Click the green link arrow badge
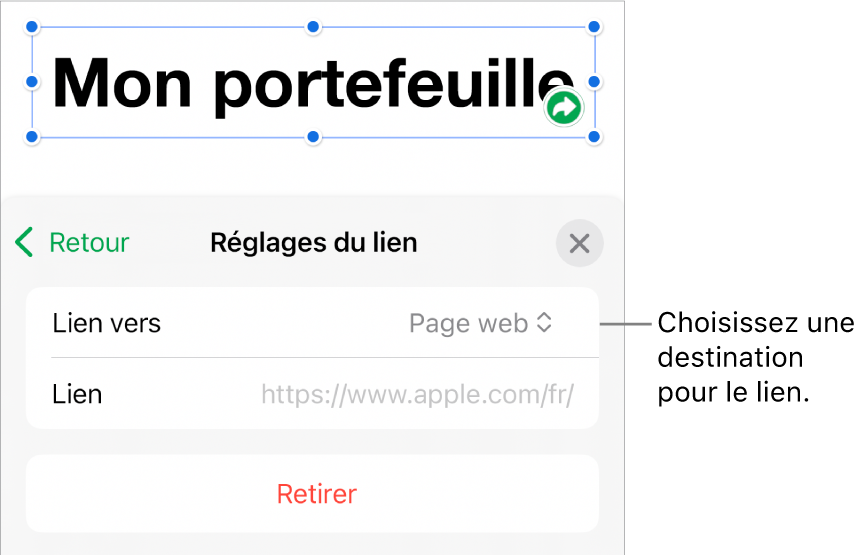The width and height of the screenshot is (865, 555). click(564, 108)
